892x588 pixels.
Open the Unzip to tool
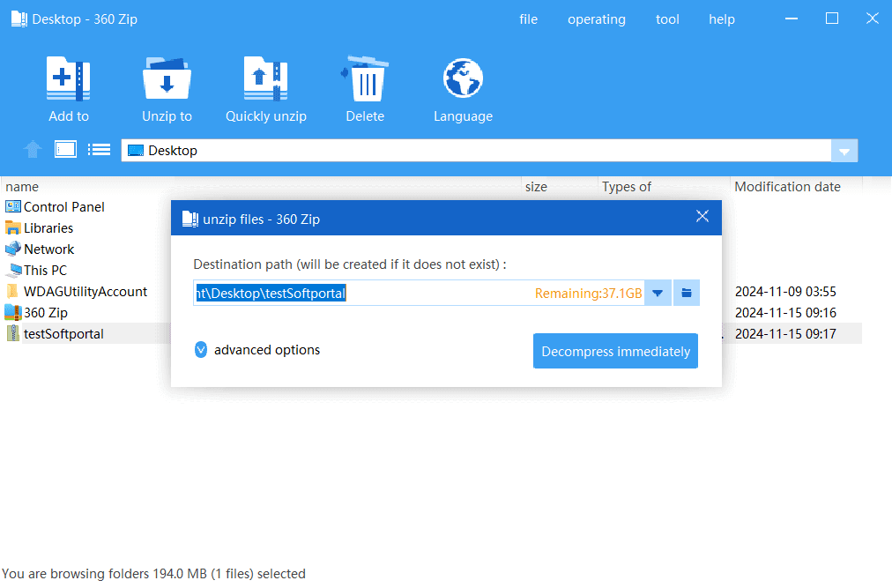click(167, 78)
